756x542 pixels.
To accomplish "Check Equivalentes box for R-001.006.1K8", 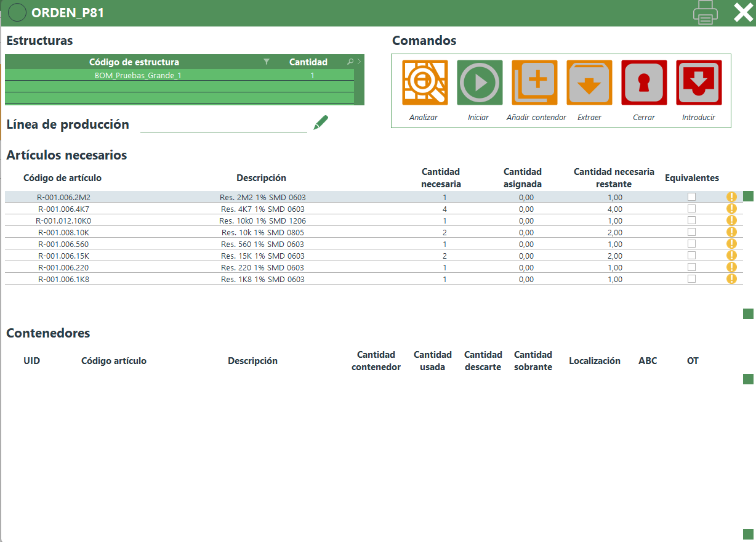I will 691,279.
